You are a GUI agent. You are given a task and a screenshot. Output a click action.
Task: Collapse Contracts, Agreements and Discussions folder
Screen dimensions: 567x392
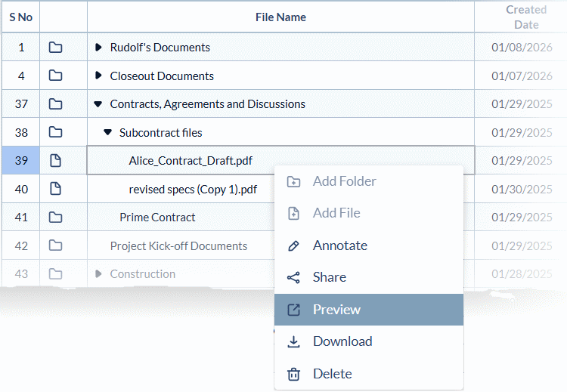(x=98, y=104)
